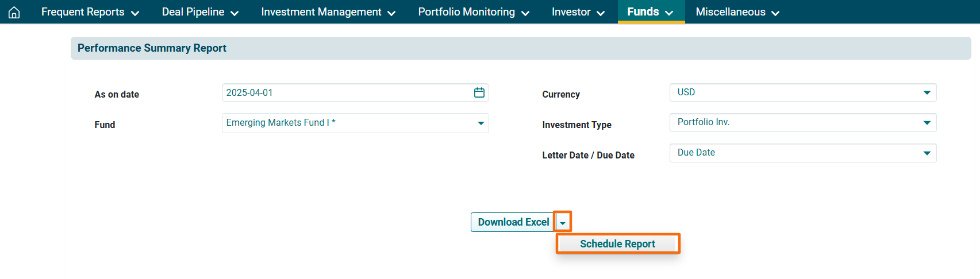Click the chevron next to Funds
The image size is (980, 279).
click(669, 13)
